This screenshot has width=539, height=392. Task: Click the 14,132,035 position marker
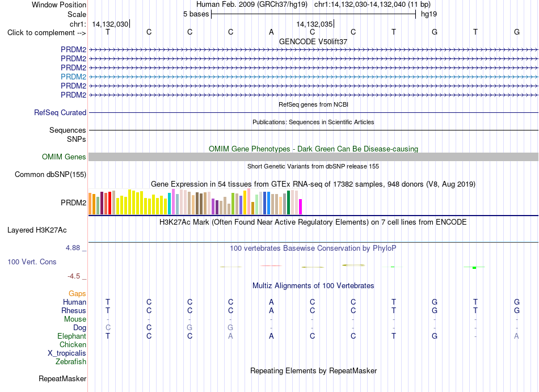tap(314, 24)
